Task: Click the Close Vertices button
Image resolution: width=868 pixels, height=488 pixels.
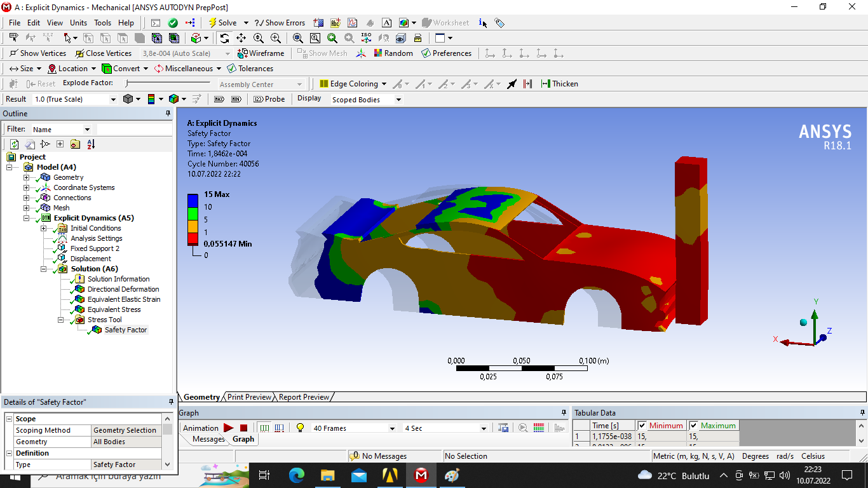Action: click(x=104, y=53)
